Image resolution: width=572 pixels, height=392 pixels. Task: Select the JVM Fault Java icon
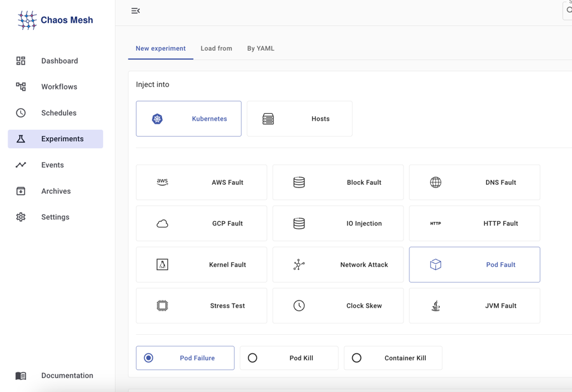click(435, 306)
